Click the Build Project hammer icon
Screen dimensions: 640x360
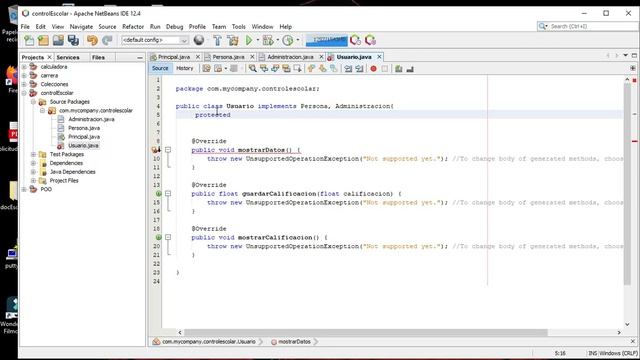217,40
